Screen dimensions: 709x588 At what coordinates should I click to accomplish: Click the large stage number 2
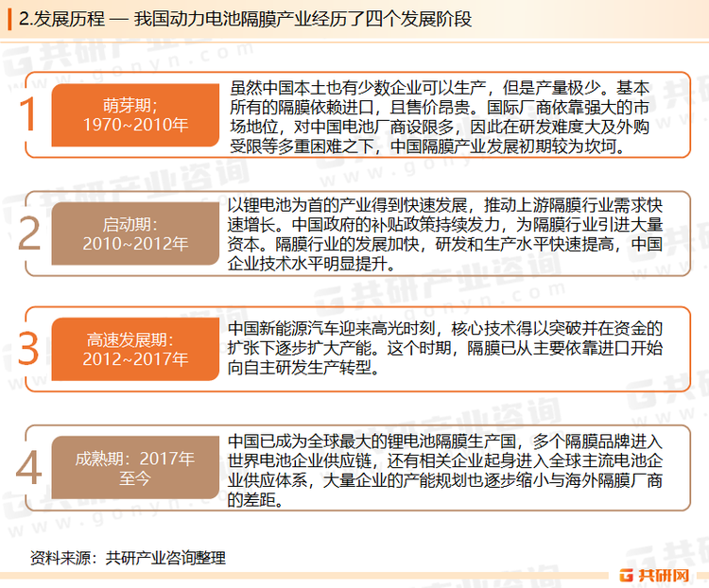[x=29, y=233]
